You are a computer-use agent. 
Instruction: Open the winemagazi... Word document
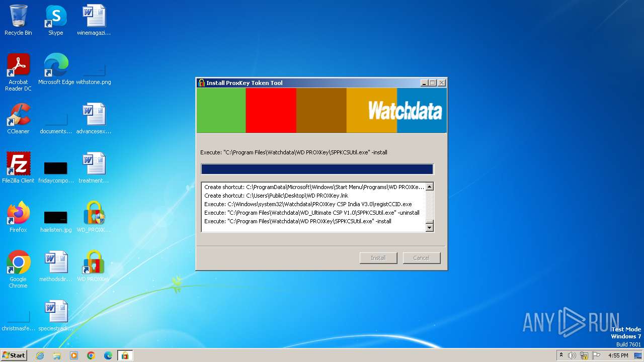[x=94, y=20]
